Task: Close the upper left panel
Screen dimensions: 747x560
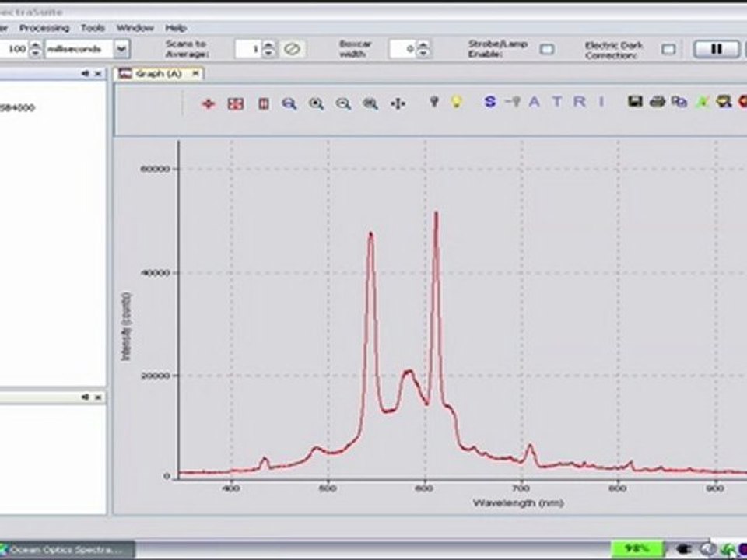Action: (98, 73)
